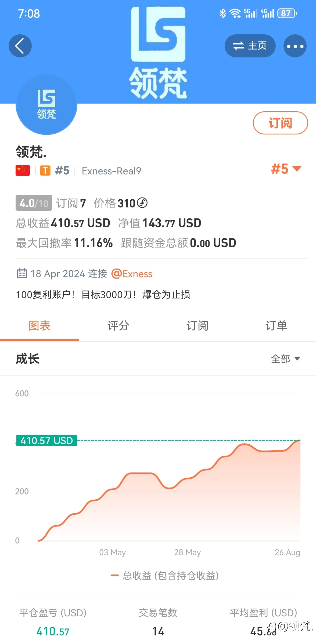Tap the calendar icon beside connection date

tap(22, 273)
